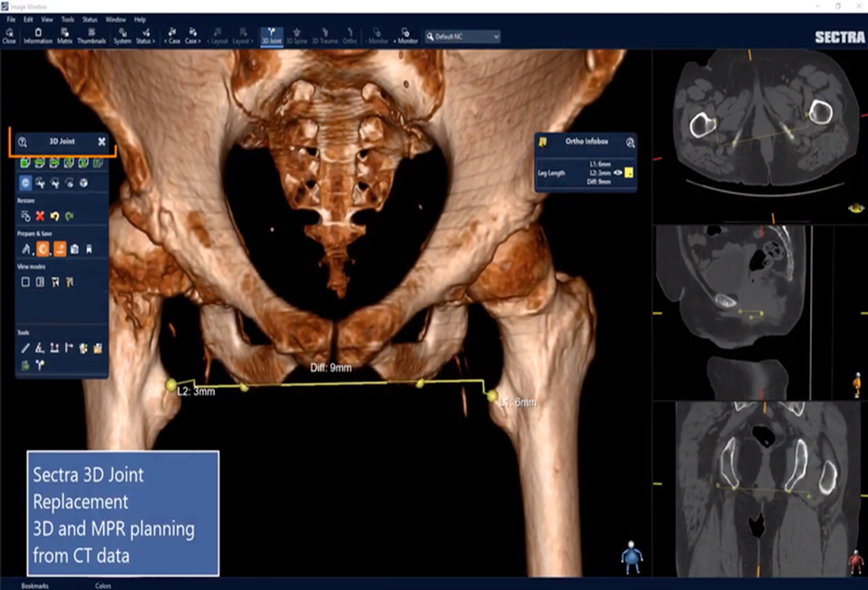Select the fourth view mode icon

pos(70,282)
